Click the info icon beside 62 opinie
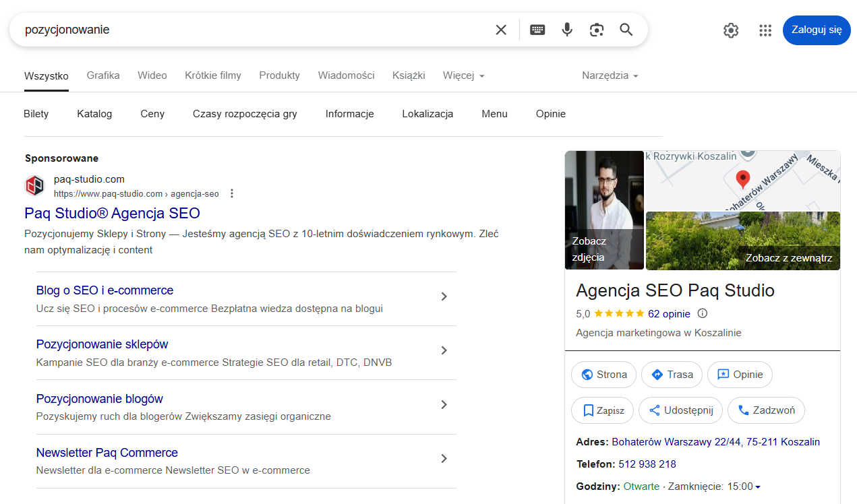857x504 pixels. tap(702, 313)
